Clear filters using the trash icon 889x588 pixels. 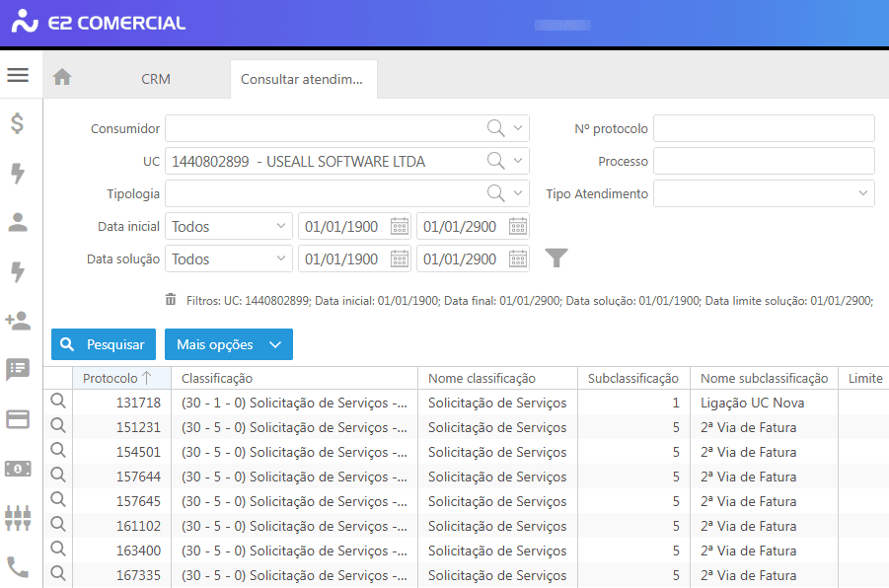(x=171, y=300)
